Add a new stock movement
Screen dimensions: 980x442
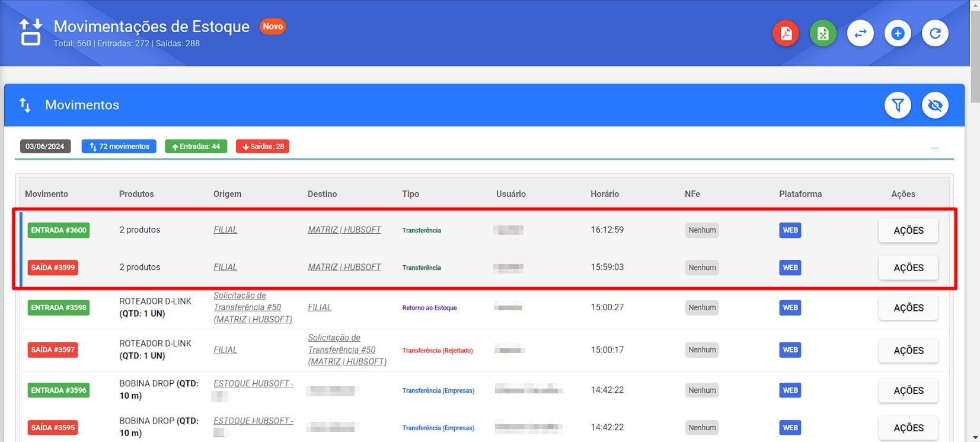(898, 33)
